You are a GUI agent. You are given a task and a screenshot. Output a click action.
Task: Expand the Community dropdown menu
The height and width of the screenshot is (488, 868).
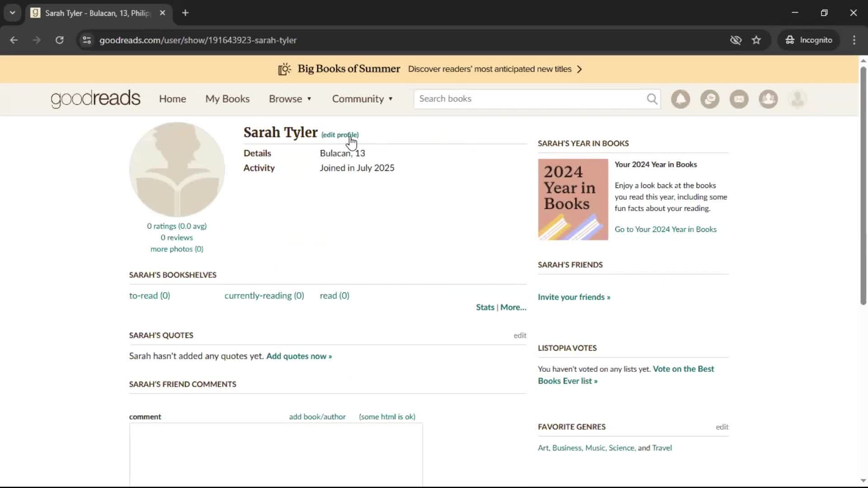pos(363,99)
